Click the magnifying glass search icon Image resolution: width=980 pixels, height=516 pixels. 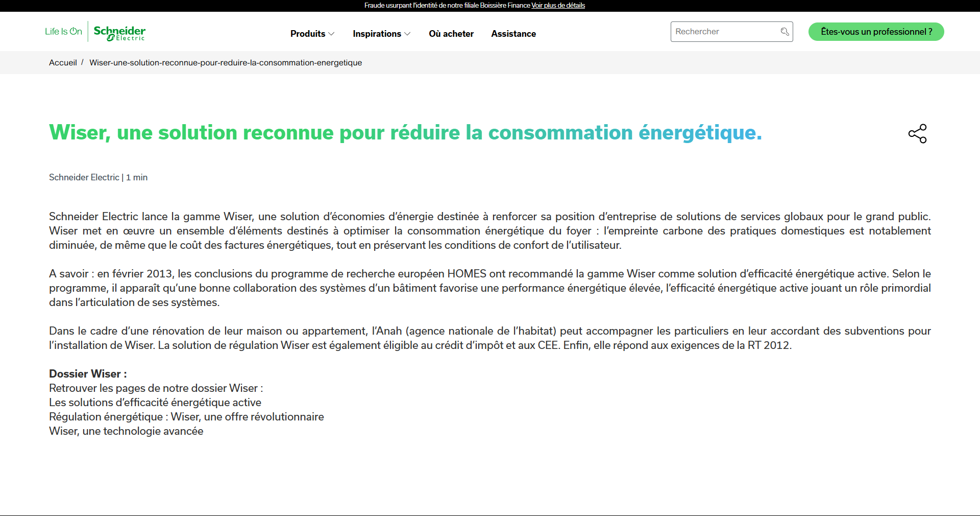point(785,32)
